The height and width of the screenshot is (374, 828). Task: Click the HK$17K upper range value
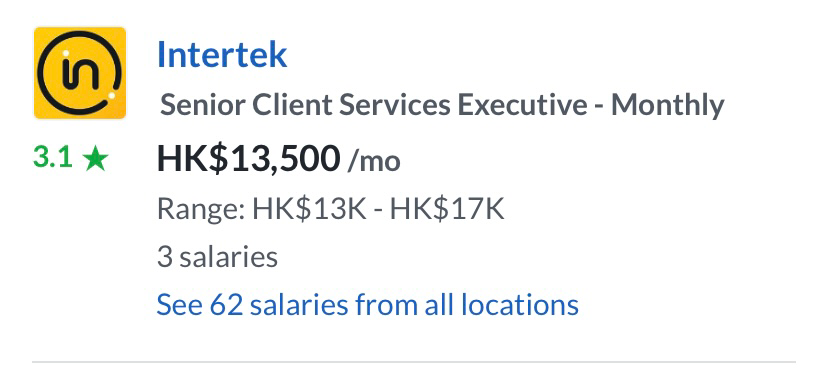coord(447,209)
